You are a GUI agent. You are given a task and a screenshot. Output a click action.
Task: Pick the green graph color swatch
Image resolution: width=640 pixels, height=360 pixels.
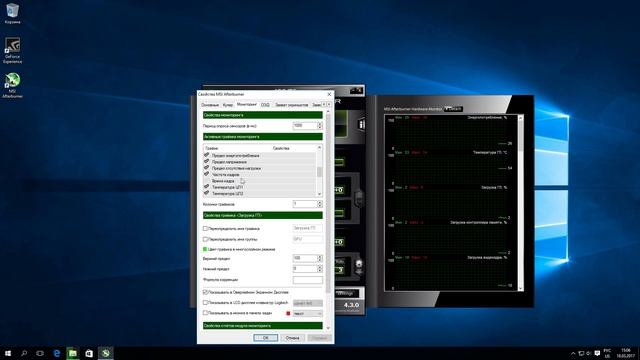pyautogui.click(x=205, y=249)
